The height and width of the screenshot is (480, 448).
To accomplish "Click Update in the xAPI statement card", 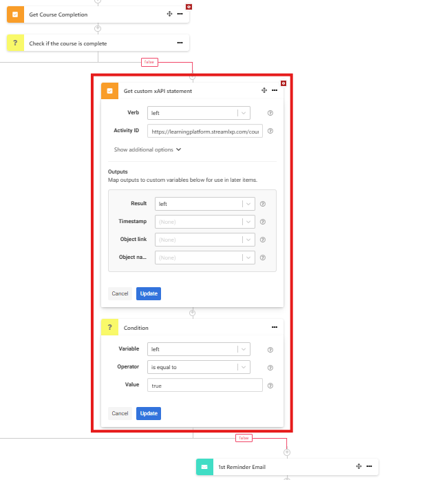I will click(x=149, y=293).
